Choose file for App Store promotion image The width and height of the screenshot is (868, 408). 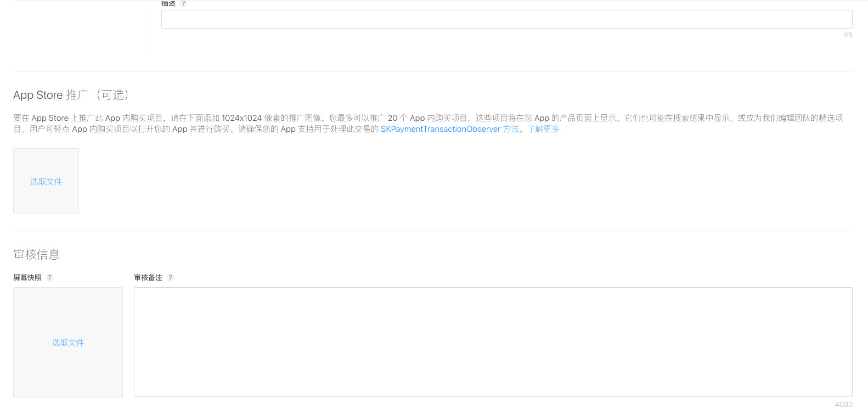point(46,182)
